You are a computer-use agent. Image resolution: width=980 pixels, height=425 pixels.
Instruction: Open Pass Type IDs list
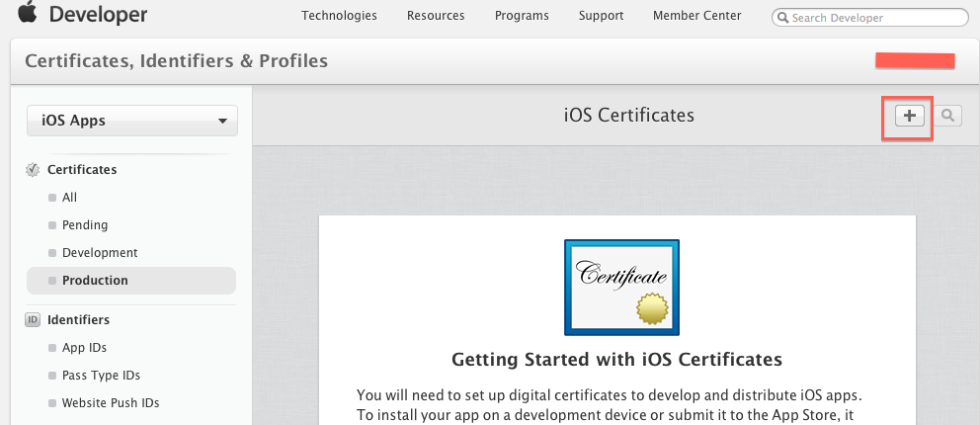101,376
